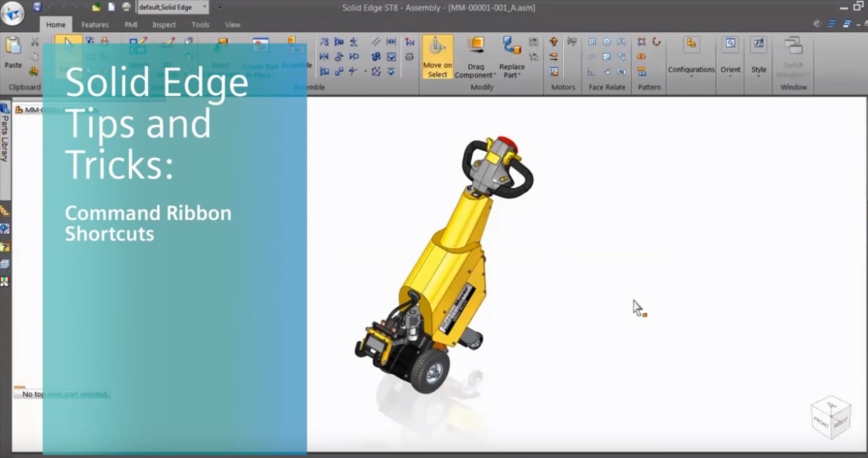Open the Tools ribbon tab
This screenshot has width=868, height=458.
[201, 25]
